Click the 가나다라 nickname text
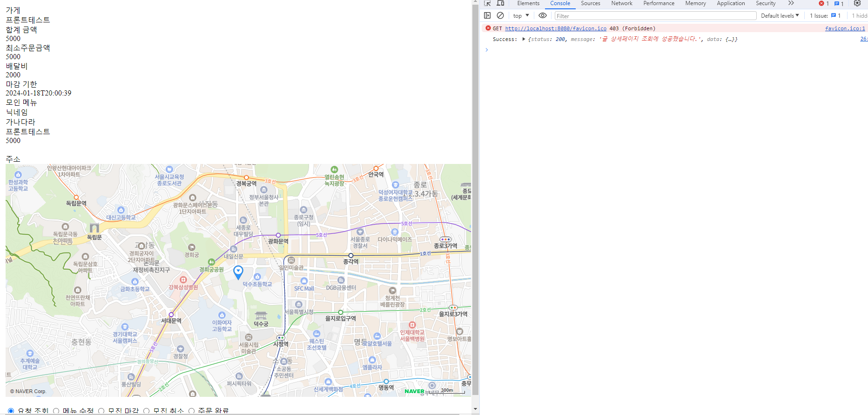Viewport: 868px width, 415px height. click(x=20, y=122)
